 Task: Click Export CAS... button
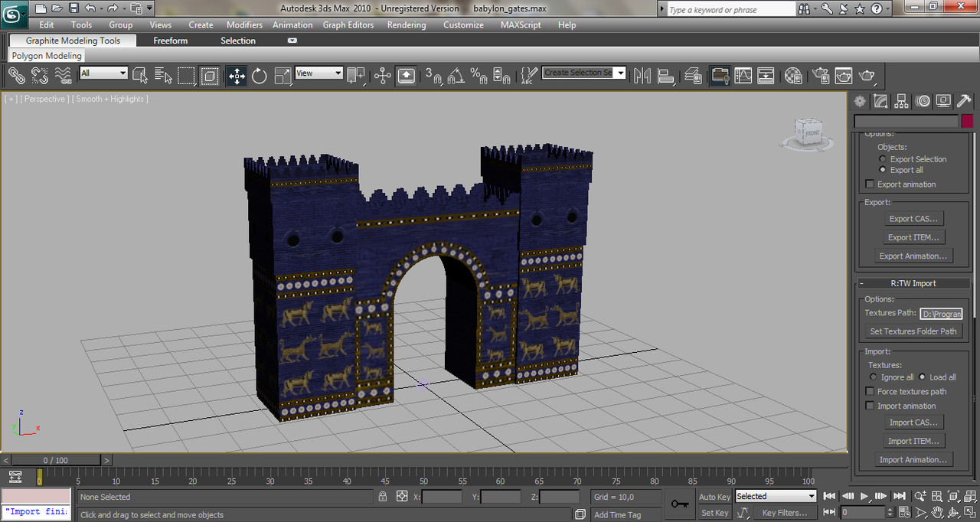pos(913,219)
